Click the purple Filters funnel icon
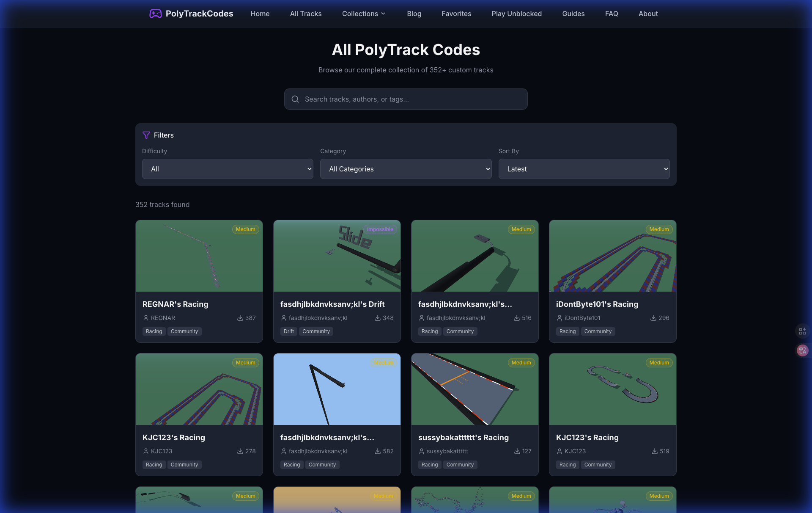Image resolution: width=812 pixels, height=513 pixels. pos(147,135)
